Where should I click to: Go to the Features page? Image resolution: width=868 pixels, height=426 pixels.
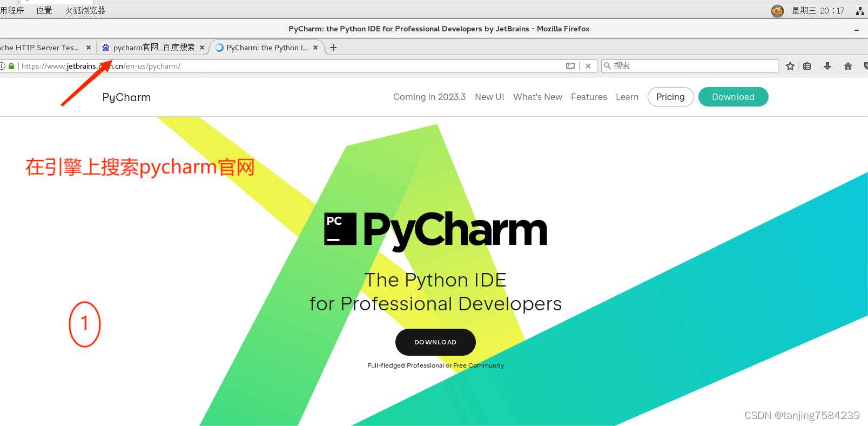[589, 97]
